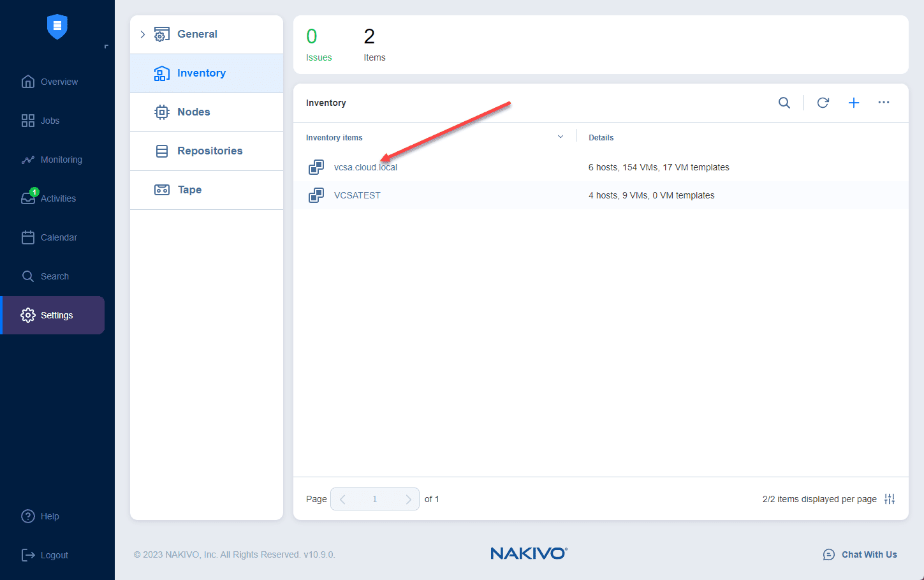Viewport: 924px width, 580px height.
Task: Add a new inventory item
Action: click(854, 103)
